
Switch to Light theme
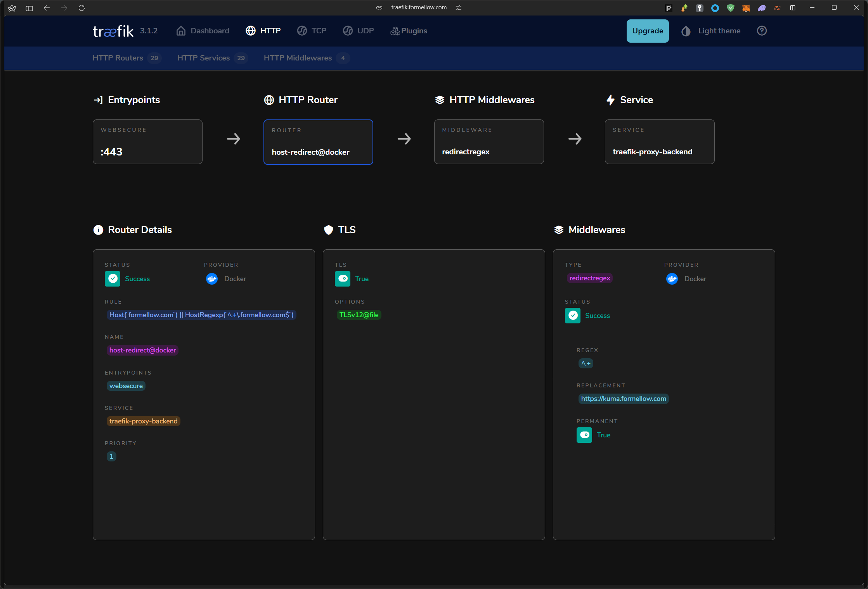point(710,31)
